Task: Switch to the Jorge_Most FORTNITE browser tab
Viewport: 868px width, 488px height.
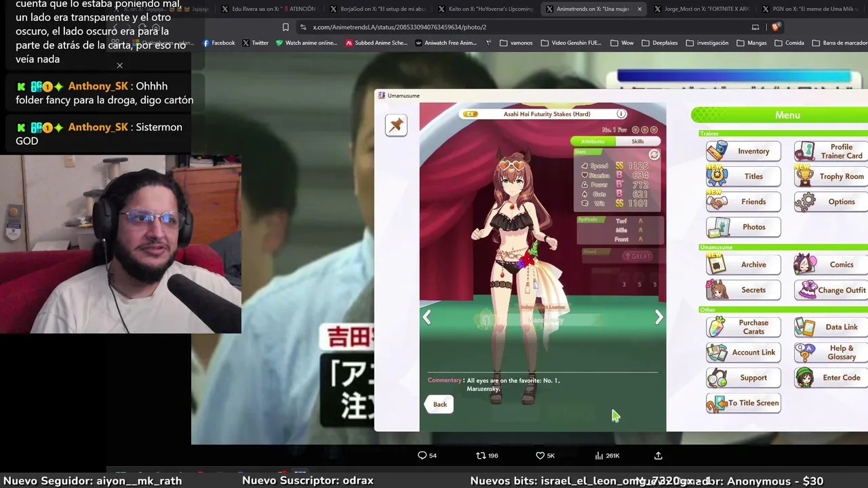Action: [x=702, y=9]
